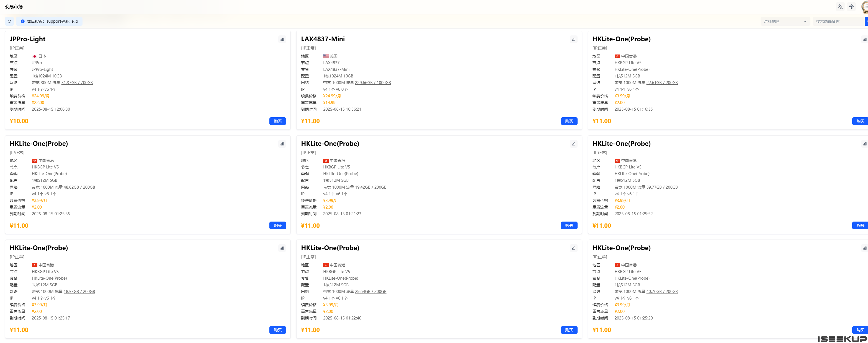Click chart icon on card expiring 01:25:17

click(282, 248)
